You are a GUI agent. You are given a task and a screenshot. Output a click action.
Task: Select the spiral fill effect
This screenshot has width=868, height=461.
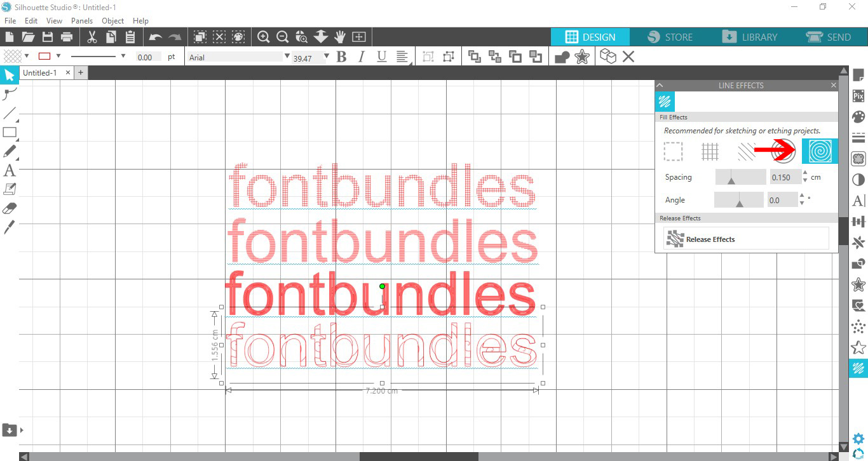[820, 151]
